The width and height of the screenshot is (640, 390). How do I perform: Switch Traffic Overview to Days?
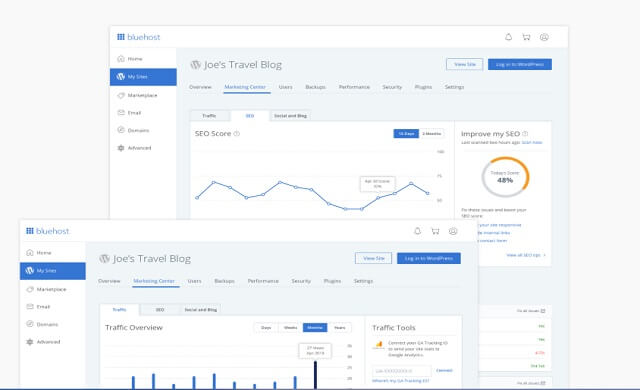(266, 328)
